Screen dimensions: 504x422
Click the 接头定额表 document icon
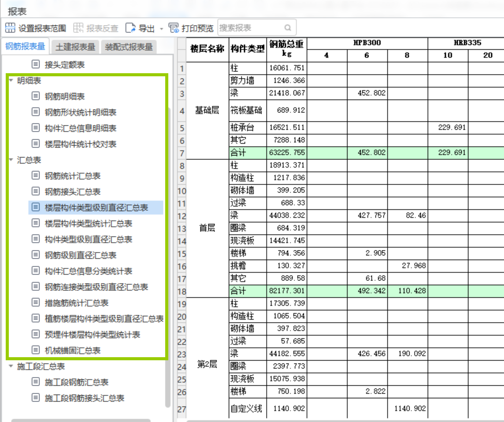coord(36,64)
